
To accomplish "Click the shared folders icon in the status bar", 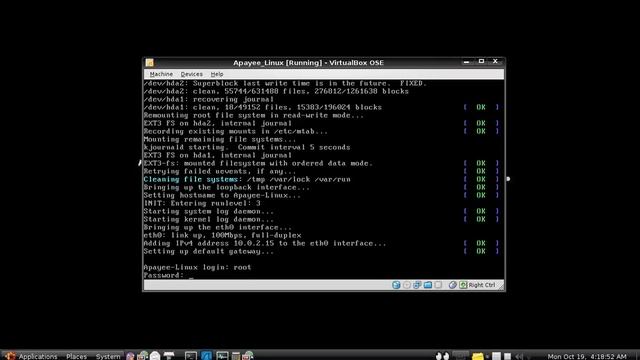I will pyautogui.click(x=427, y=285).
